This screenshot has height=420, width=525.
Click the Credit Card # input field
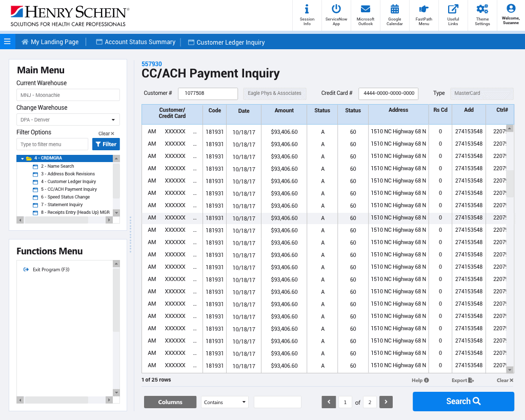pyautogui.click(x=389, y=93)
